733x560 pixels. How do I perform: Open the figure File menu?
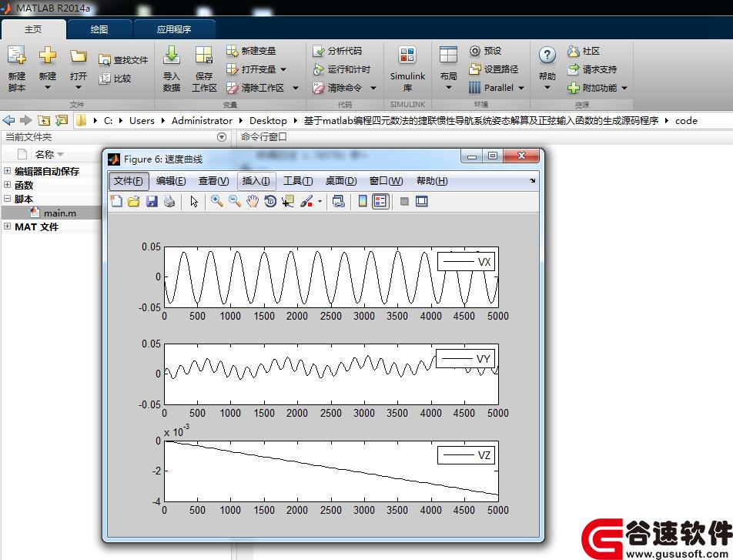click(129, 181)
